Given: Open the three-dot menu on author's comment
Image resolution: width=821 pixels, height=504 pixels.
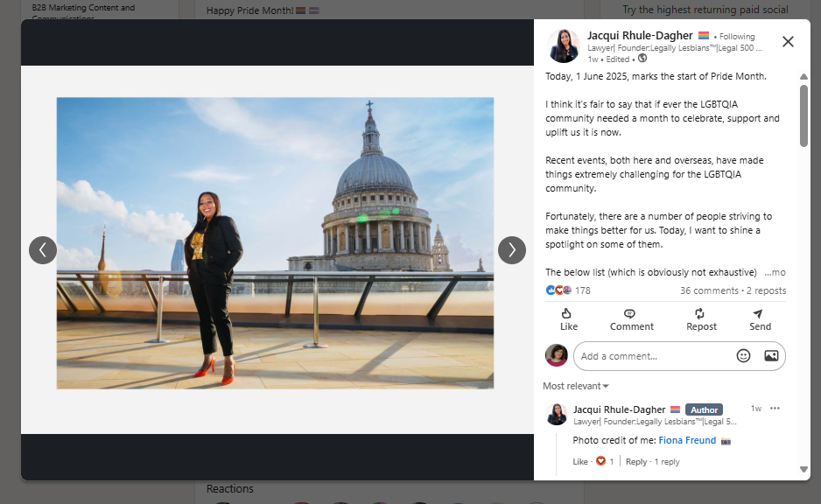Looking at the screenshot, I should tap(775, 409).
